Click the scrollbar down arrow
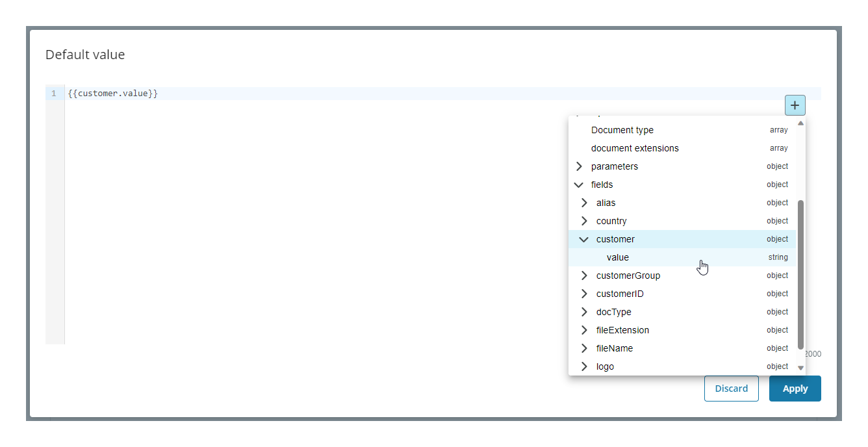 tap(800, 367)
